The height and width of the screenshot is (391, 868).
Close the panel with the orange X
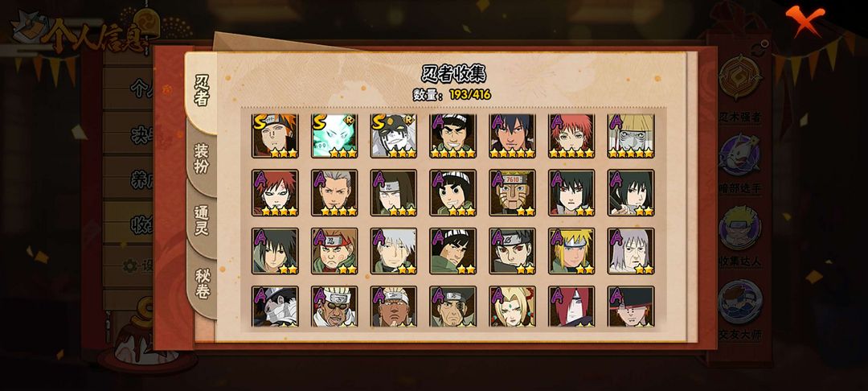pyautogui.click(x=805, y=19)
